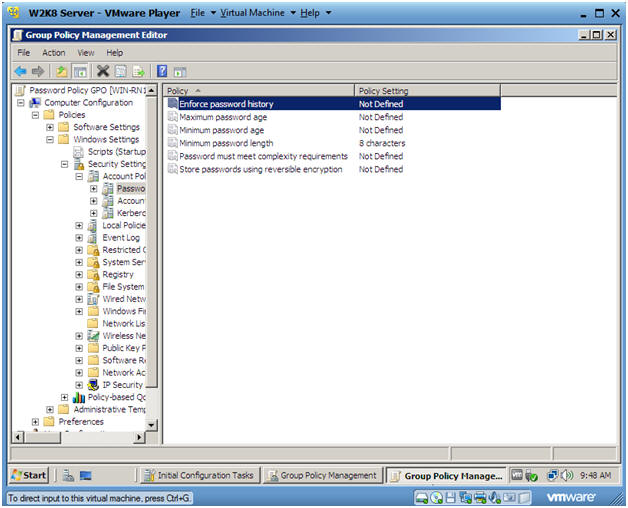Click the 8 characters setting value
This screenshot has height=508, width=628.
(382, 143)
